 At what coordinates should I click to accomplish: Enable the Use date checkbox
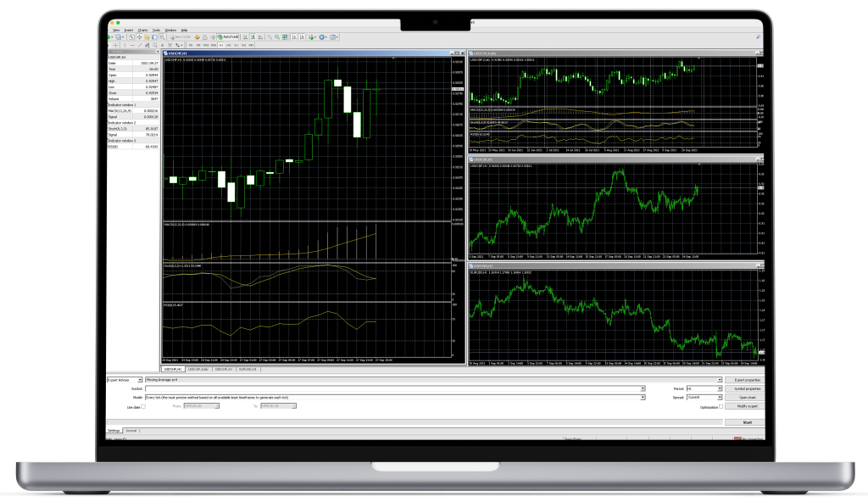(143, 406)
